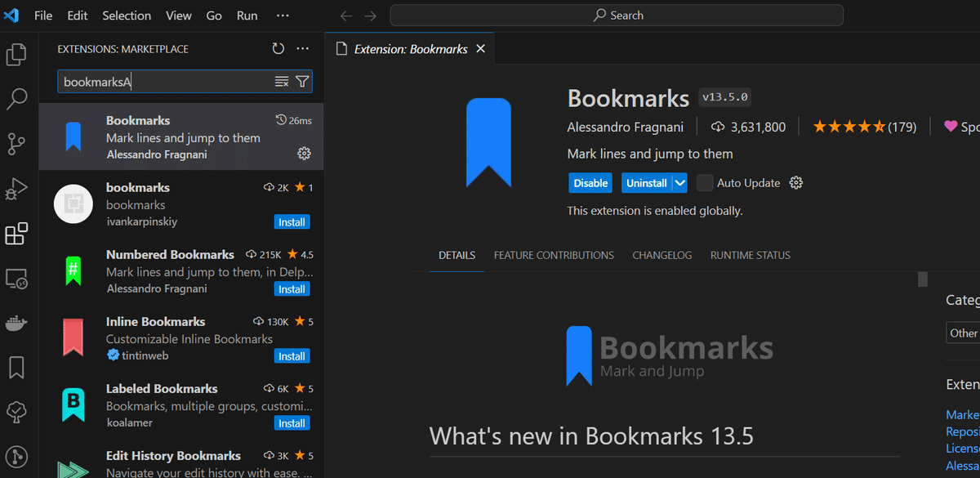The image size is (980, 478).
Task: Open the extension filter menu
Action: [302, 82]
